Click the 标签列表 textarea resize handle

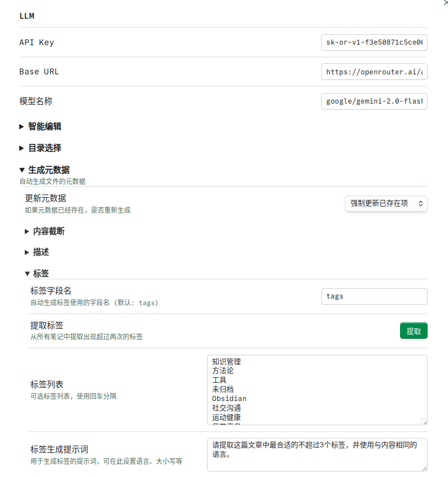pyautogui.click(x=424, y=422)
